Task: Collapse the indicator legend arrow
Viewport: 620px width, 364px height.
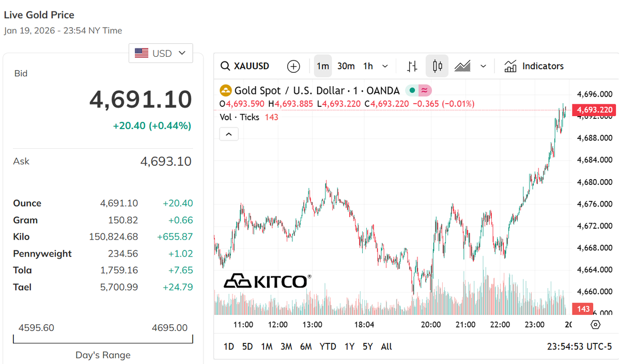Action: click(229, 134)
